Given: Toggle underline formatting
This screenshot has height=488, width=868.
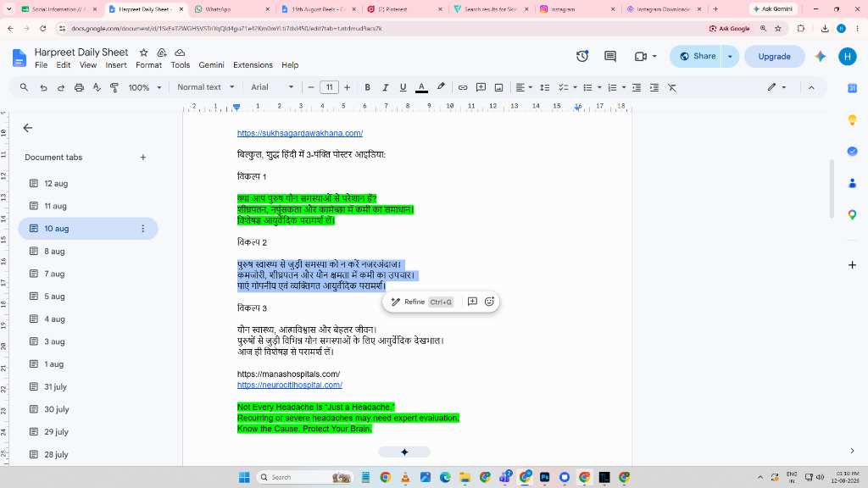Looking at the screenshot, I should 403,87.
